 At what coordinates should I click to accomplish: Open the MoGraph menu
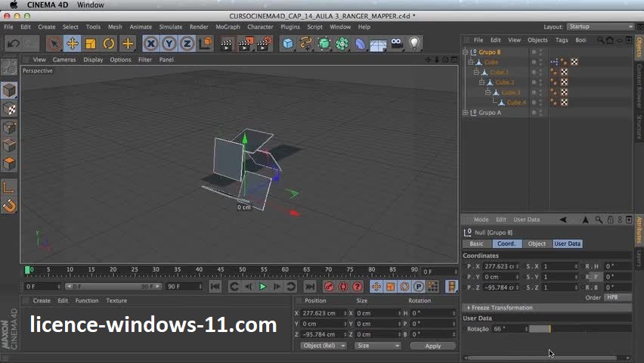[x=228, y=26]
